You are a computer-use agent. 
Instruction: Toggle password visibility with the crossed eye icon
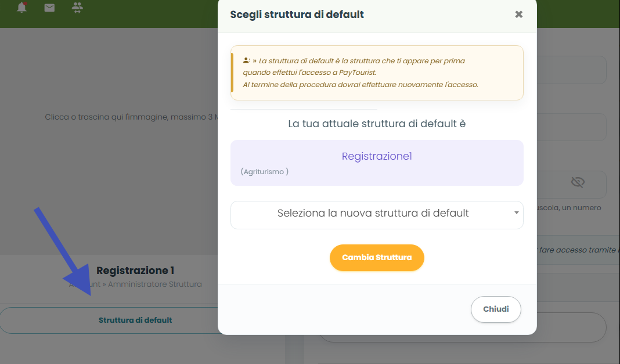click(x=578, y=182)
